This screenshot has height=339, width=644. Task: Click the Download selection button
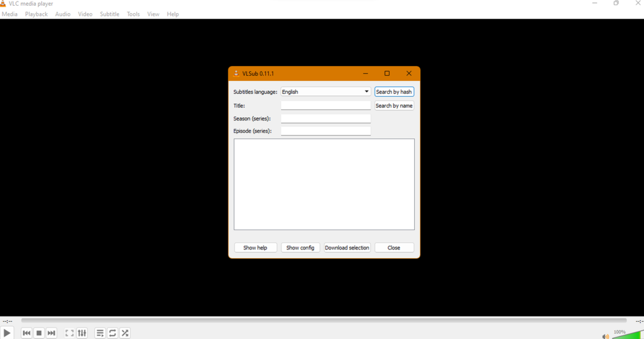click(x=347, y=247)
